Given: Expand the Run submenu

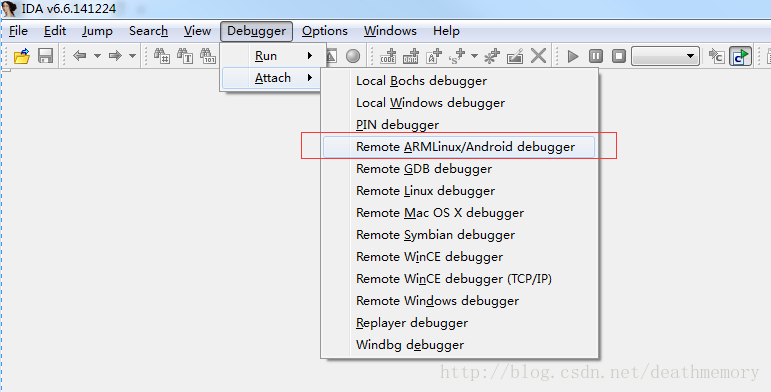Looking at the screenshot, I should [x=273, y=56].
